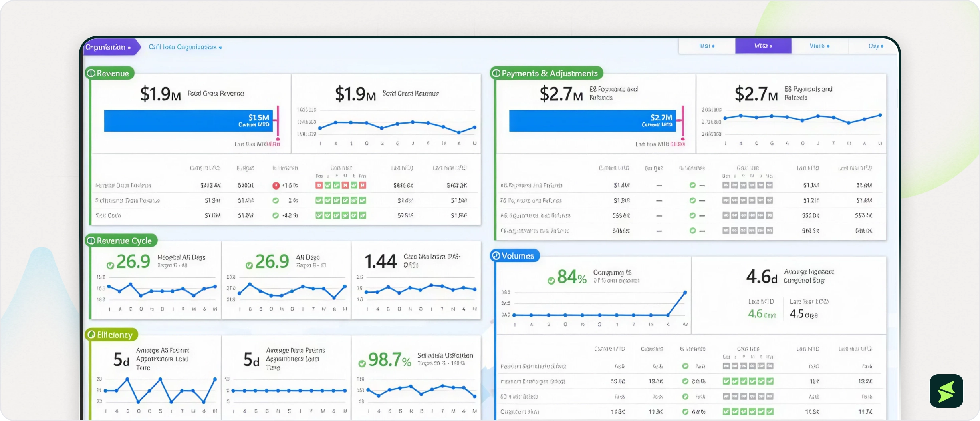Click first green check box in third revenue row
This screenshot has width=980, height=421.
[x=319, y=215]
